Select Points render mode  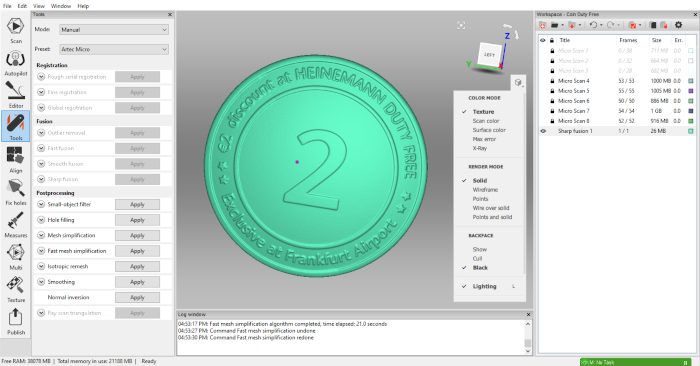pyautogui.click(x=480, y=199)
